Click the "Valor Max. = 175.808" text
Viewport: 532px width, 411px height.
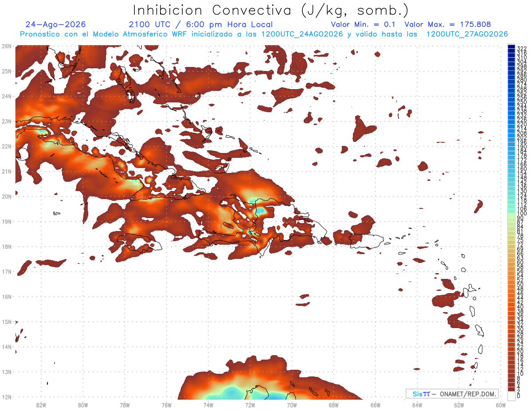tap(448, 24)
